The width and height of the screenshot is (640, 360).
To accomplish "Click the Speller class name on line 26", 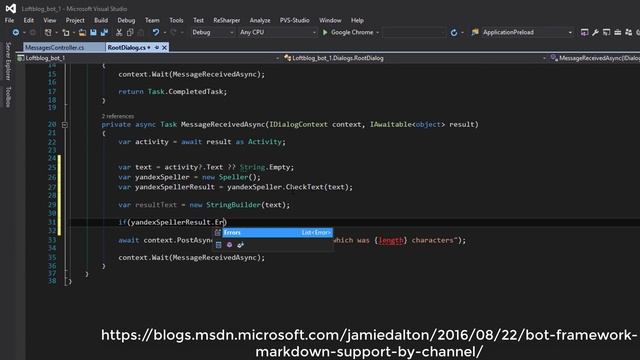I will (x=233, y=177).
